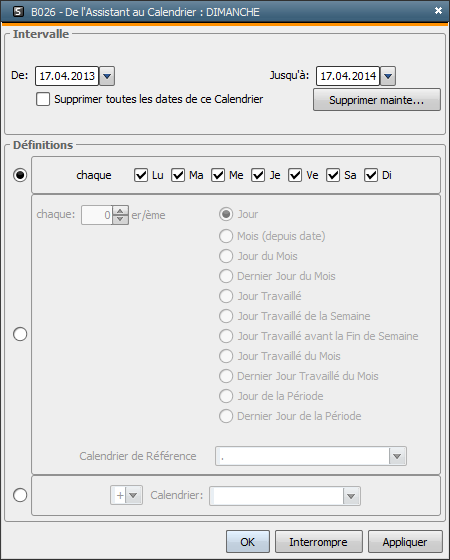Open the De date picker arrow
This screenshot has width=450, height=560.
[107, 76]
